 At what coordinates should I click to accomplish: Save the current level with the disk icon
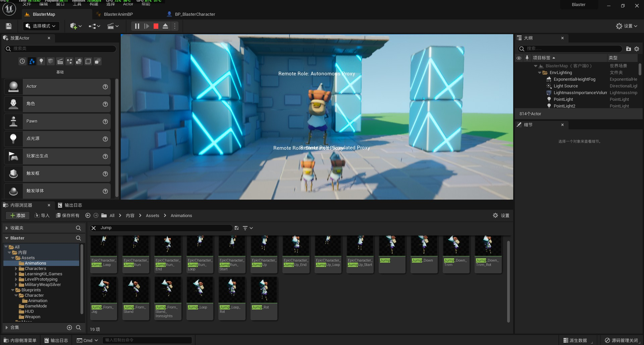(x=9, y=26)
